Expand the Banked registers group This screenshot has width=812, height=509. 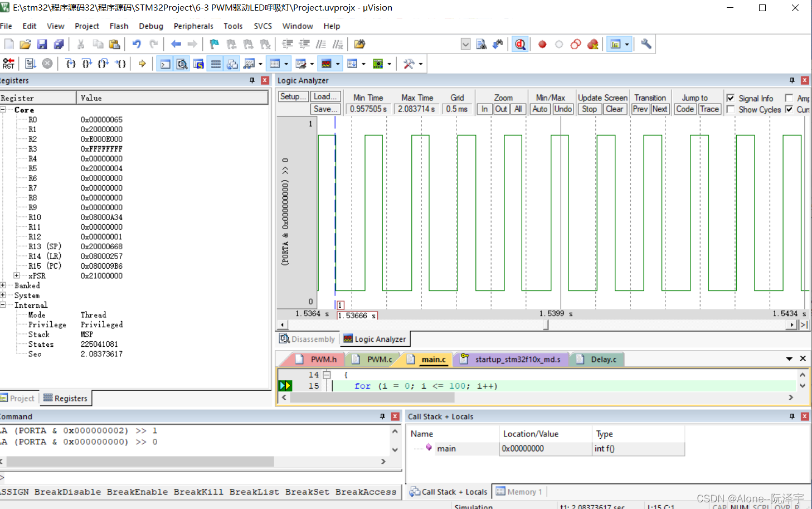point(2,285)
